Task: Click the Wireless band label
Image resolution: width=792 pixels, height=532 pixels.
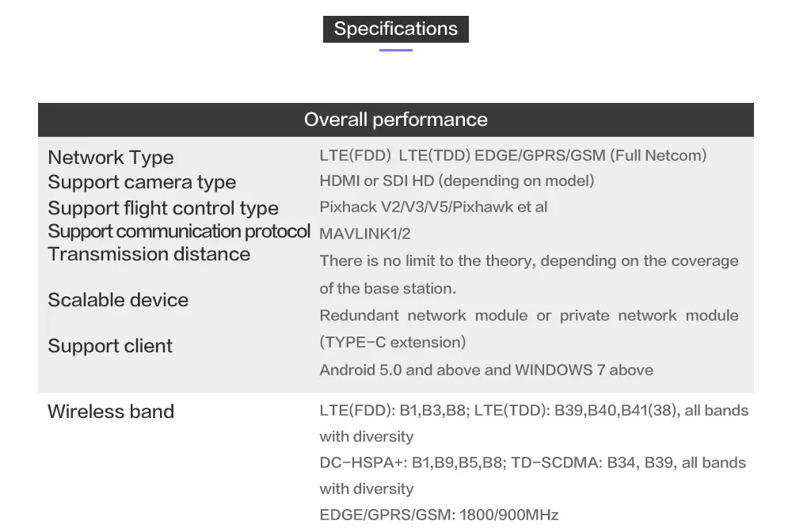Action: tap(111, 412)
